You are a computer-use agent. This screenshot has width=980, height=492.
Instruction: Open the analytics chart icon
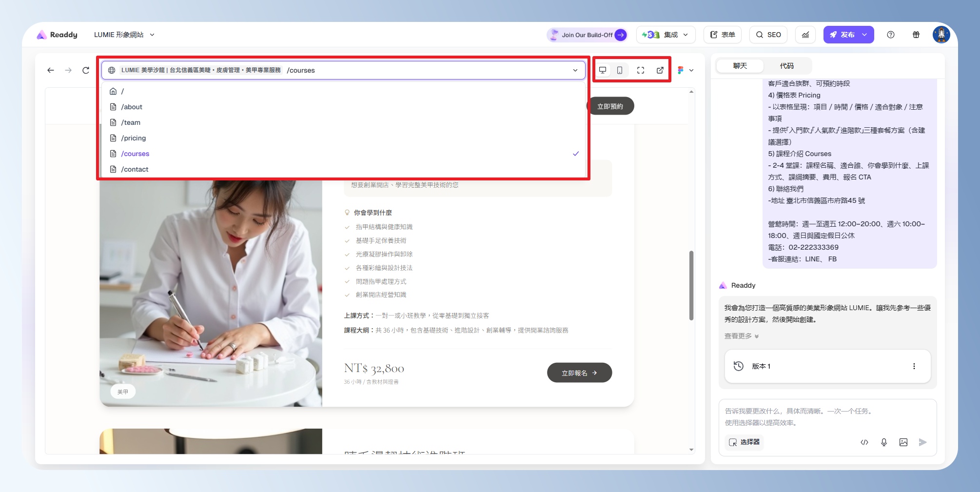click(805, 35)
